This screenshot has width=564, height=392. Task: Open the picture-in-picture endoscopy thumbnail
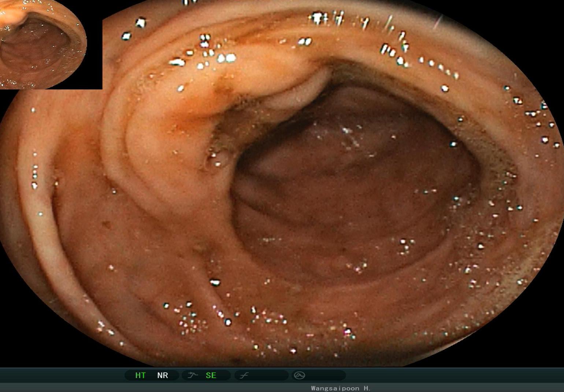pyautogui.click(x=43, y=44)
